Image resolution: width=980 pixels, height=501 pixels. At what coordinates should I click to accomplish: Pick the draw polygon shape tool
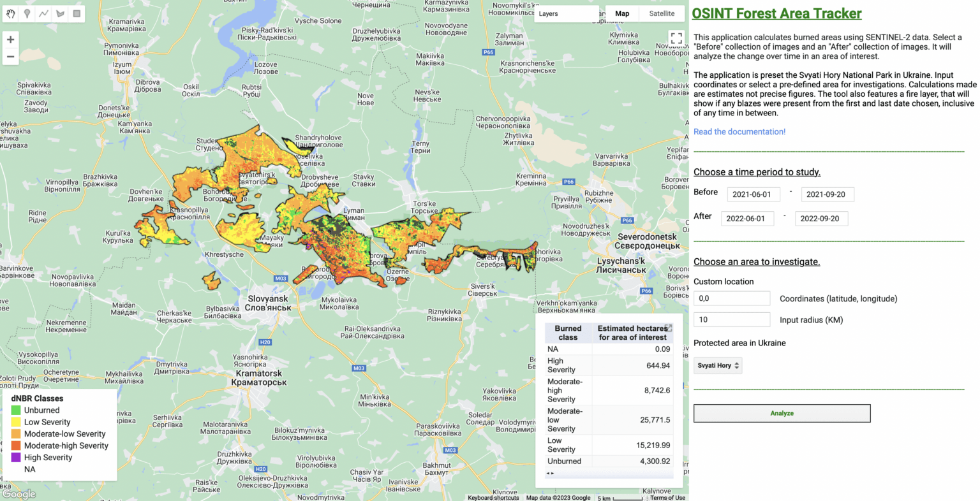60,13
